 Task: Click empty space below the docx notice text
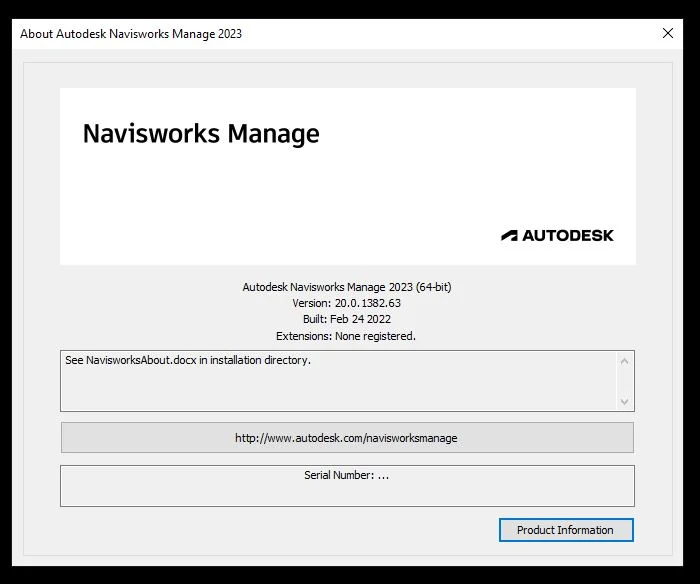tap(300, 392)
